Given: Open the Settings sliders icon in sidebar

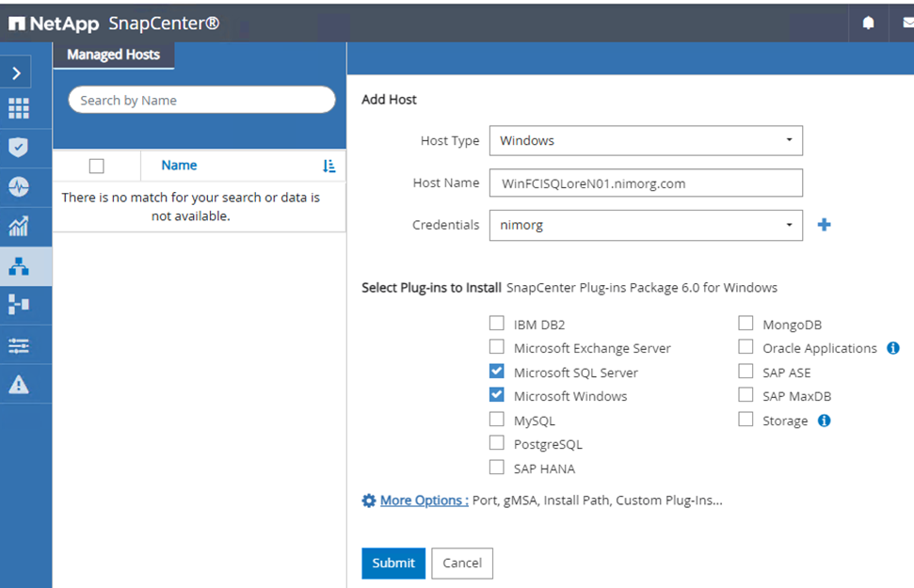Looking at the screenshot, I should pos(19,345).
